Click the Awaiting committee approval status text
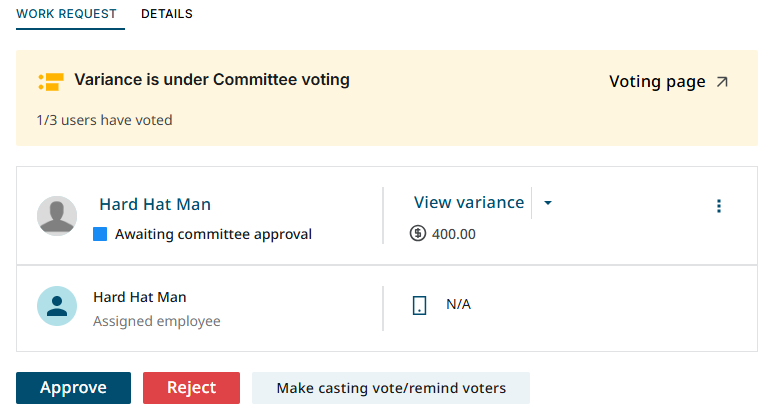This screenshot has width=771, height=415. pos(213,234)
